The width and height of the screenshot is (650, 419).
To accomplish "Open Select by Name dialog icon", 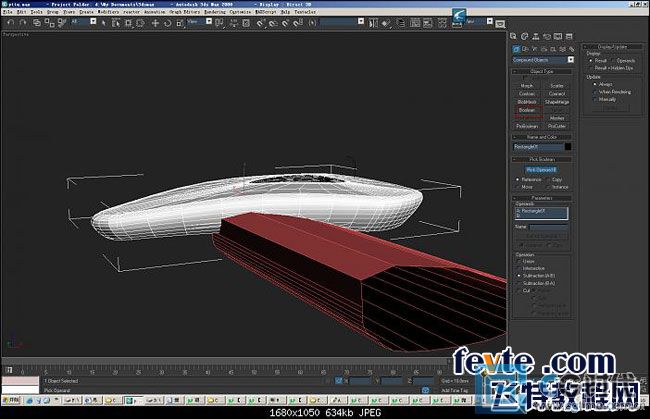I will (x=116, y=23).
